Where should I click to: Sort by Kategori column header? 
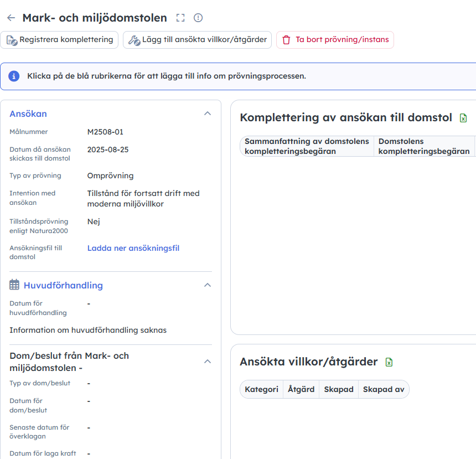(261, 389)
